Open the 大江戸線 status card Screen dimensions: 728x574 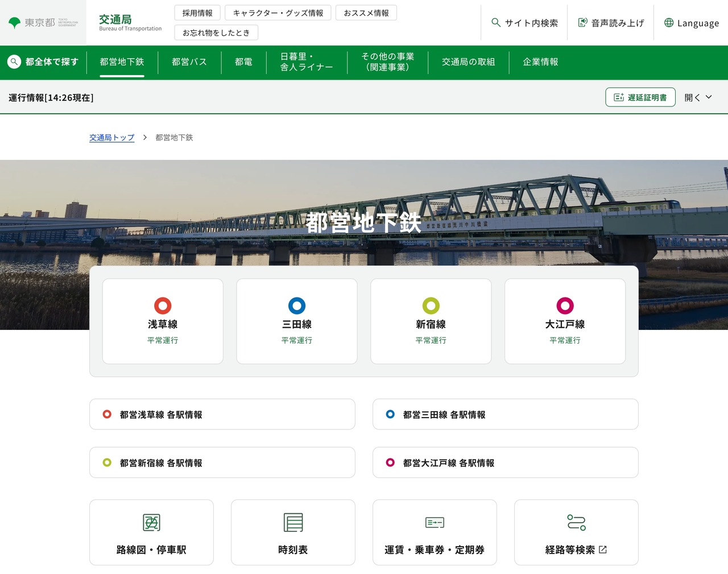565,321
